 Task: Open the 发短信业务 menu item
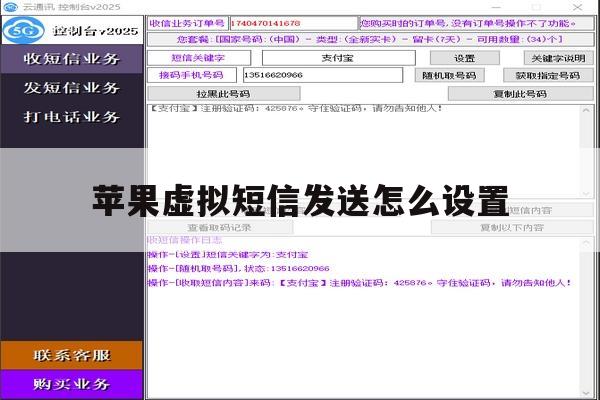click(x=72, y=88)
